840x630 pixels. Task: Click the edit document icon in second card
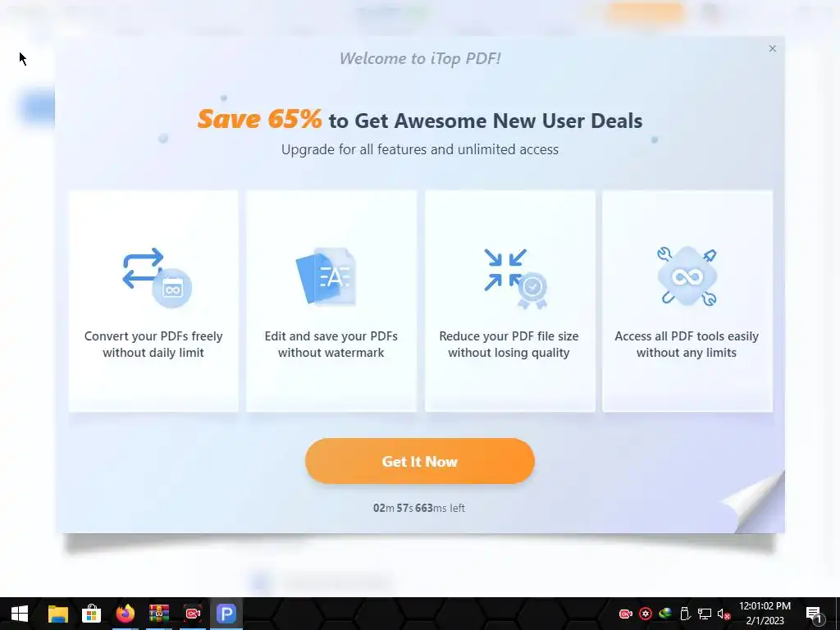(x=326, y=276)
